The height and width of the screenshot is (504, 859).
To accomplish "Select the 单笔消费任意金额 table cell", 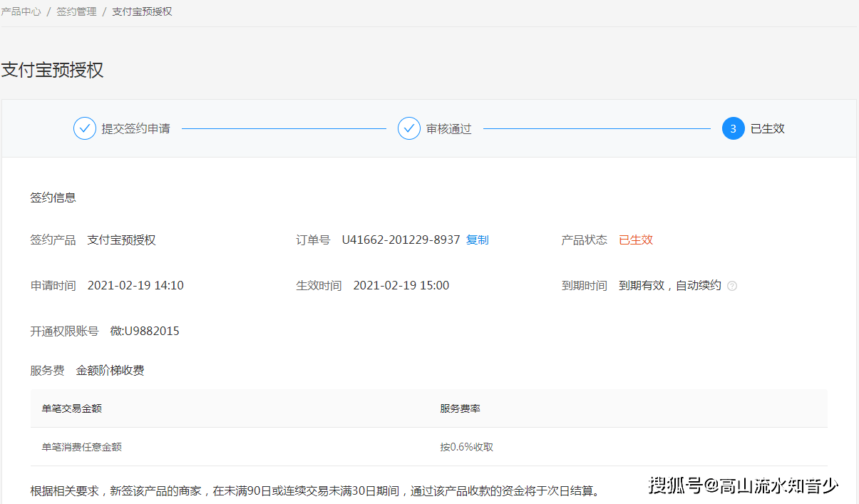I will tap(82, 447).
